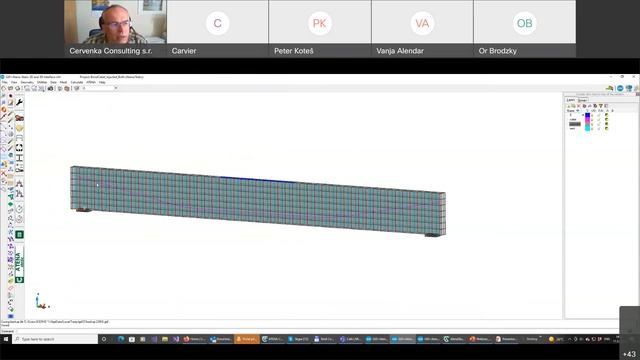This screenshot has height=360, width=640.
Task: Select layer 0 in the Layers list
Action: click(571, 115)
